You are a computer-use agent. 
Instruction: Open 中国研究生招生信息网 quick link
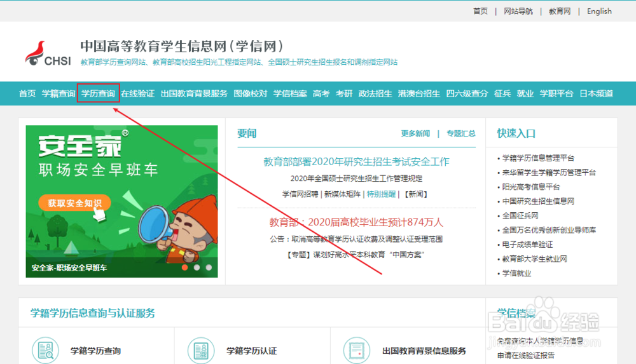pyautogui.click(x=538, y=201)
